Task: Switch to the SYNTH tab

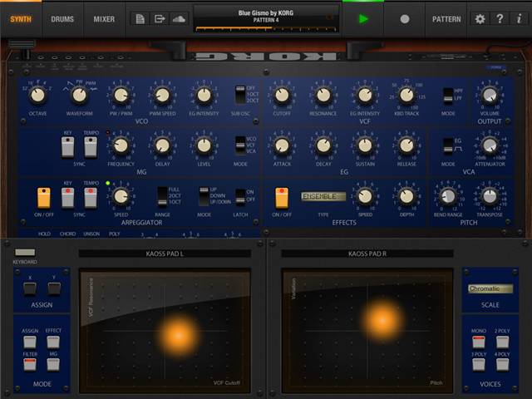Action: click(21, 19)
